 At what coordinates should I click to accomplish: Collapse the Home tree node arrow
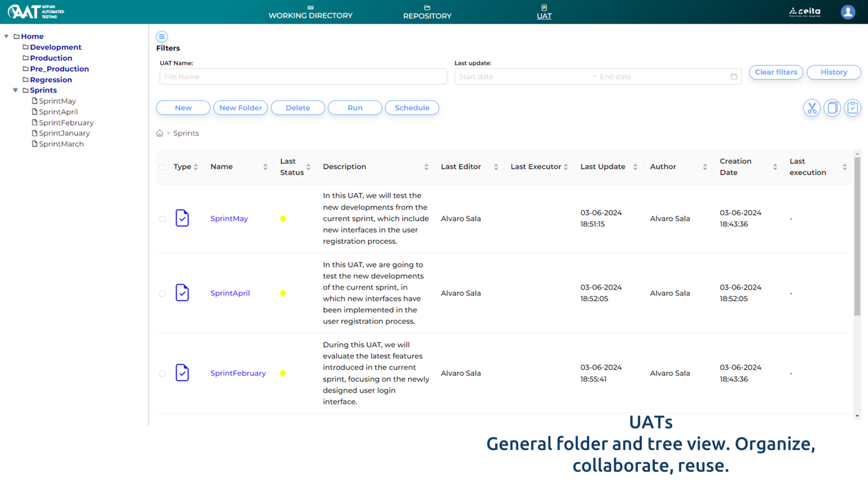(7, 36)
